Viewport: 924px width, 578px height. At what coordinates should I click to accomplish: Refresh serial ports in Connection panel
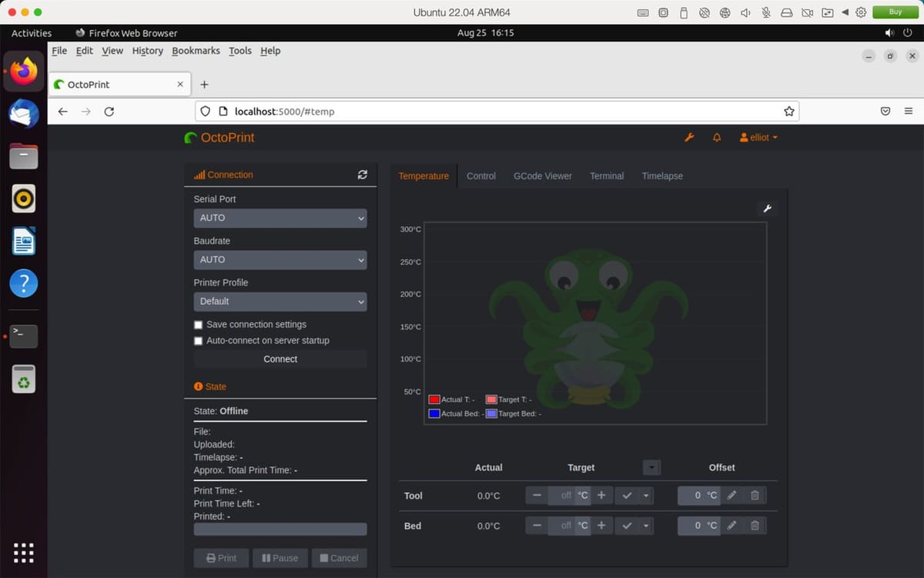[363, 175]
